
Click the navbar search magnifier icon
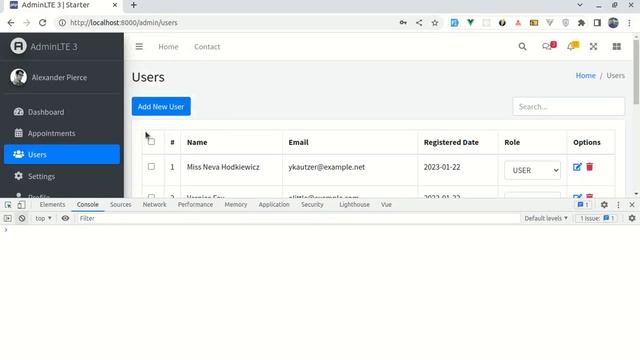point(522,47)
